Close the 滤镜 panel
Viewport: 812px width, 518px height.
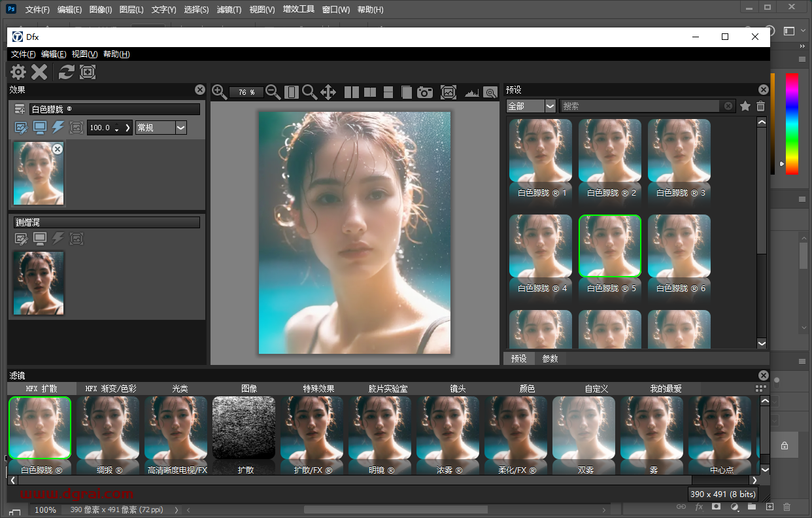764,375
